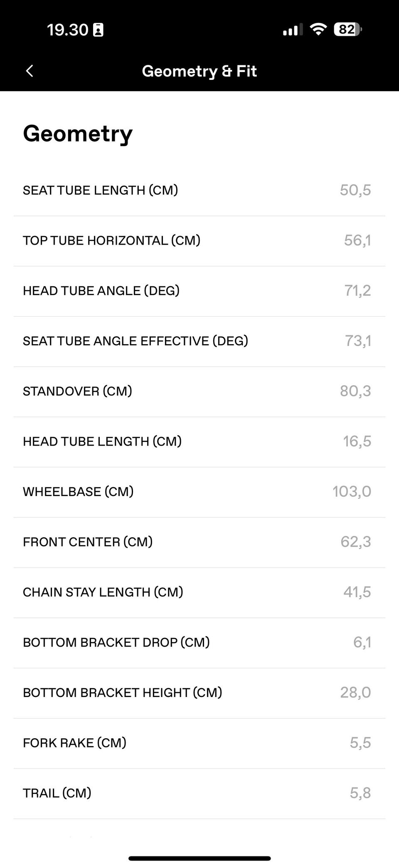399x868 pixels.
Task: Tap the Chain Stay Length row
Action: pos(199,593)
